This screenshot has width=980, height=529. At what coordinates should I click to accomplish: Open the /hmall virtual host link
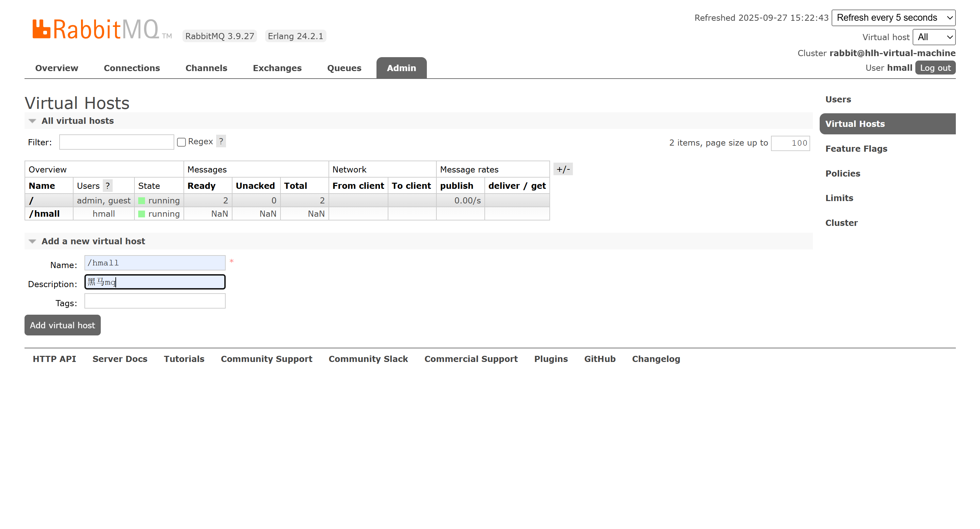pos(44,213)
